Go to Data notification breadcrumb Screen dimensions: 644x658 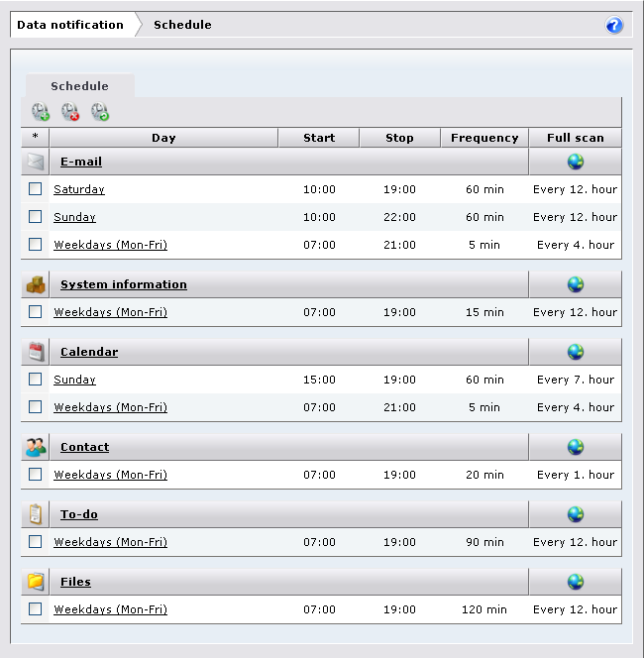point(70,25)
